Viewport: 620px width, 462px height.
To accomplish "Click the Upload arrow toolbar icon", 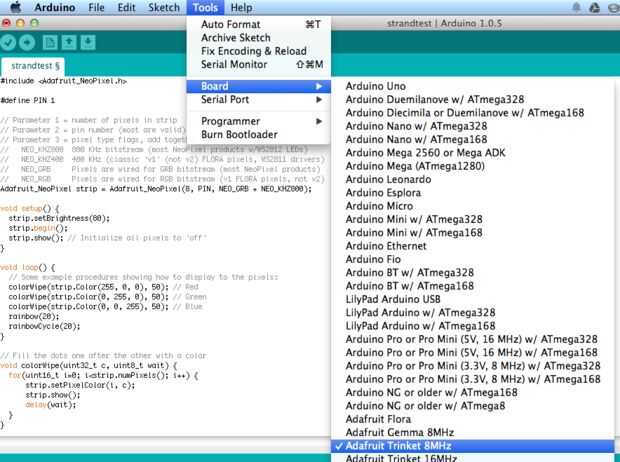I will coord(27,42).
